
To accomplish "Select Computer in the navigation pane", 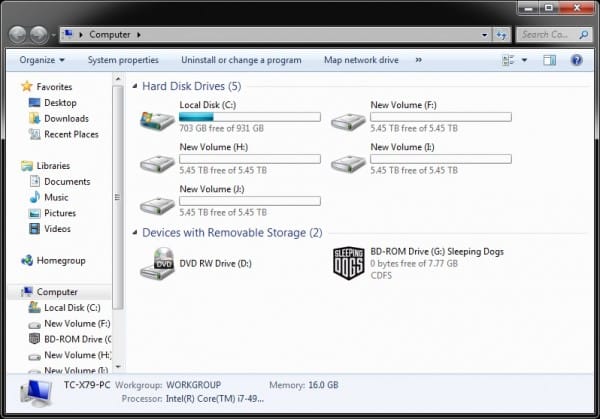I will tap(57, 292).
